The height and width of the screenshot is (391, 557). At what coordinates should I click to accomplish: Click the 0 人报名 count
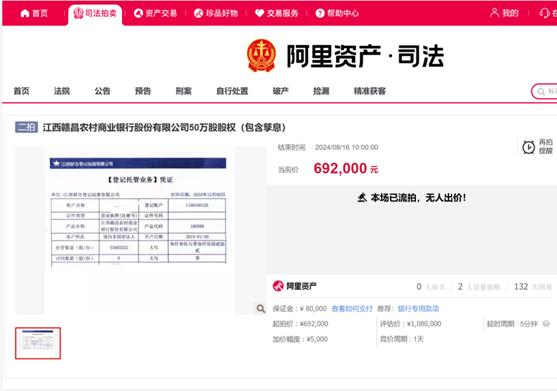coord(431,287)
